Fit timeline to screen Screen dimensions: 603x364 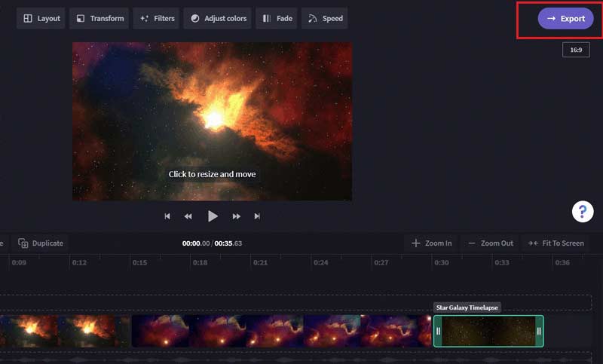pos(556,243)
